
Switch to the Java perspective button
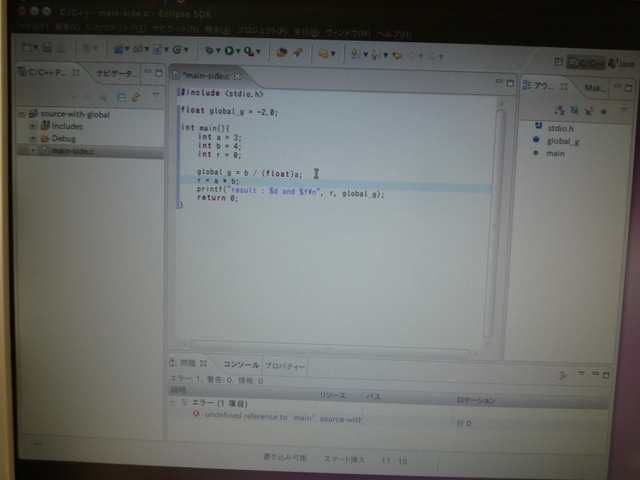point(621,63)
